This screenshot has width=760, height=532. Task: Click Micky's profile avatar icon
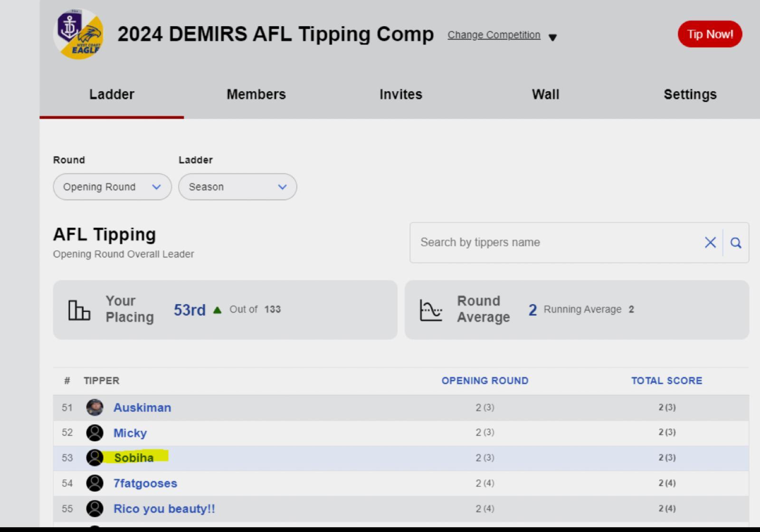pos(95,433)
